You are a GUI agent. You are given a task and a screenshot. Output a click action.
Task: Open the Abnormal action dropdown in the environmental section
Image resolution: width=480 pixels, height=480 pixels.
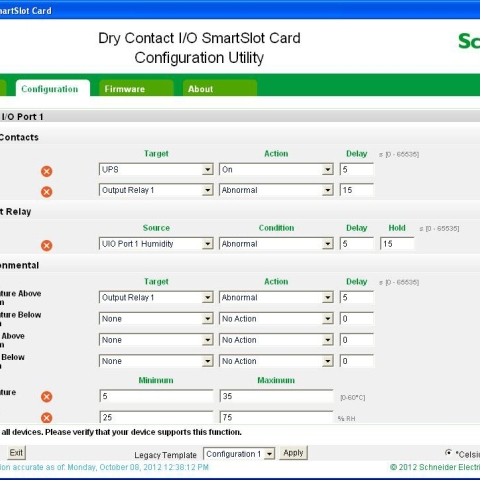(x=276, y=298)
